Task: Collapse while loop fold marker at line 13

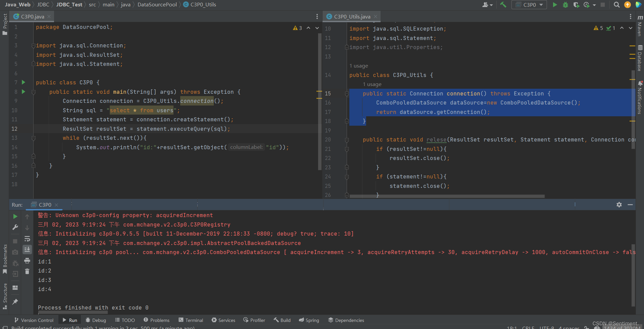Action: coord(33,138)
